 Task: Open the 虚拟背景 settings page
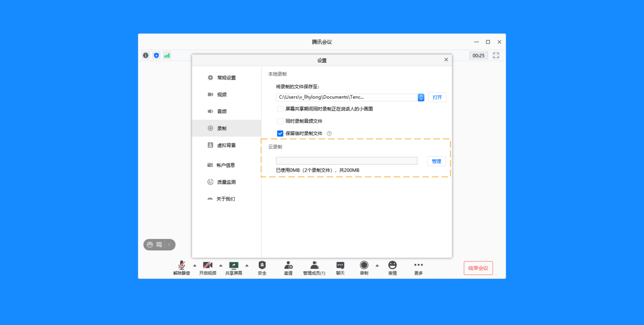(227, 145)
